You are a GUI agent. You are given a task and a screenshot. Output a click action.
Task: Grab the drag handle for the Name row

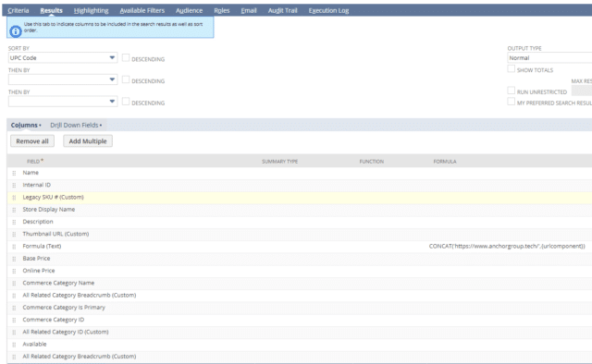tap(14, 173)
